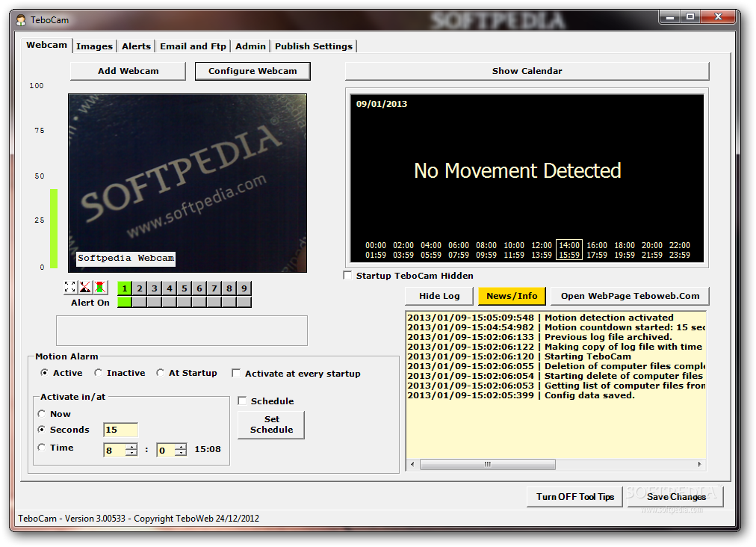Open the Admin tab

point(250,46)
